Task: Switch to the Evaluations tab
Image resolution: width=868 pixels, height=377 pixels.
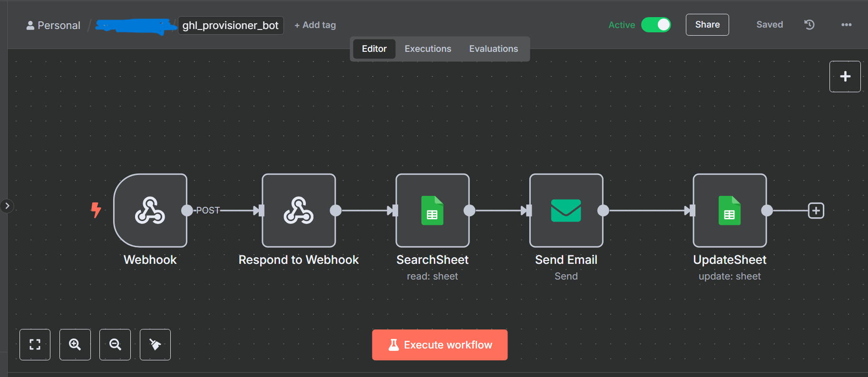Action: click(494, 48)
